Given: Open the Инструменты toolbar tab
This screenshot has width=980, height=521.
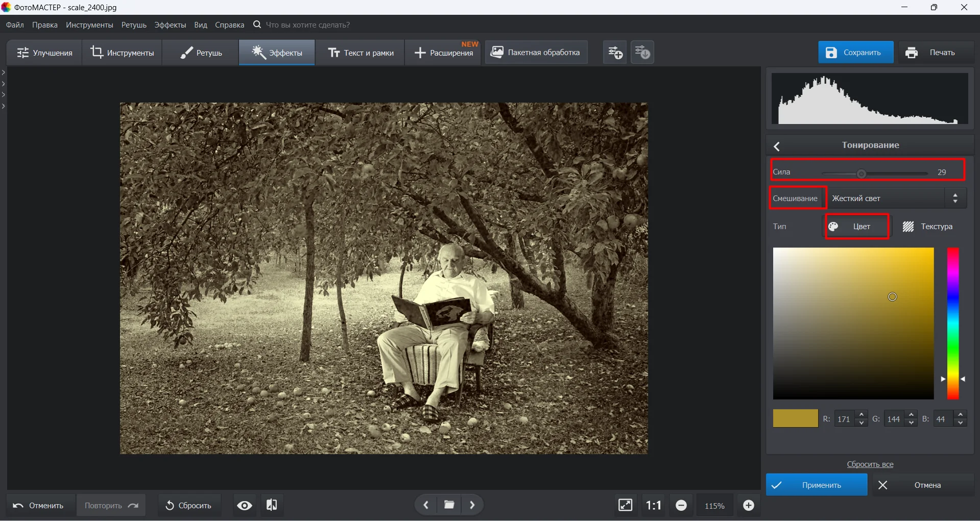Looking at the screenshot, I should point(122,53).
